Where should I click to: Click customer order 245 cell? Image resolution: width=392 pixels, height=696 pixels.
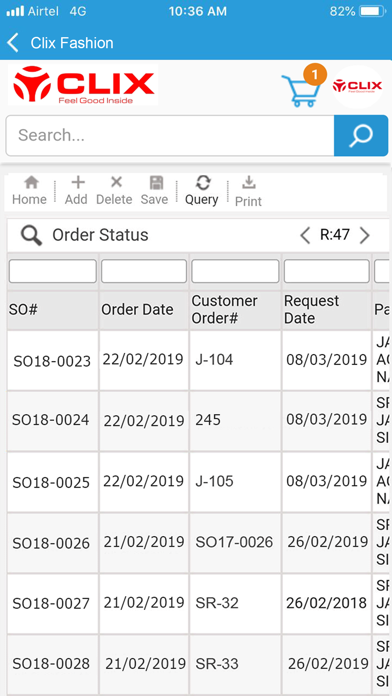click(235, 421)
